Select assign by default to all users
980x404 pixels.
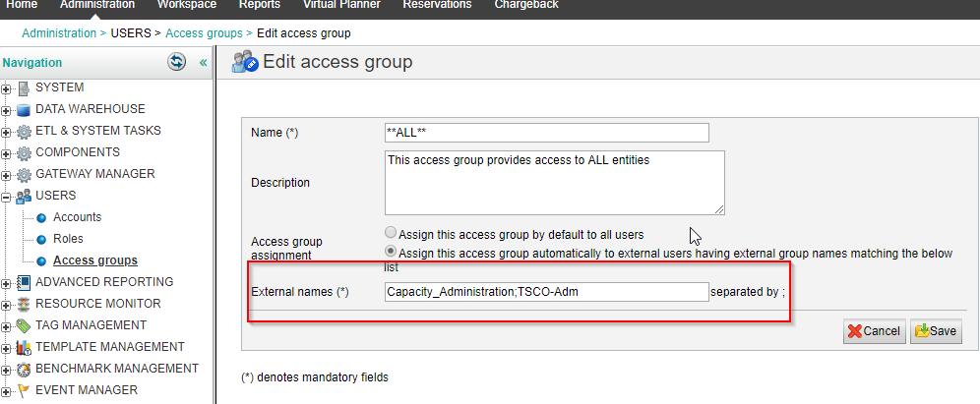click(392, 234)
